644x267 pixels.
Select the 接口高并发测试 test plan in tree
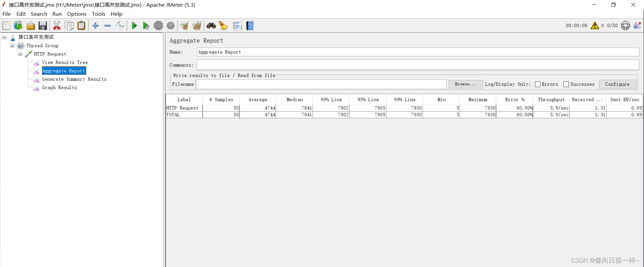click(36, 37)
